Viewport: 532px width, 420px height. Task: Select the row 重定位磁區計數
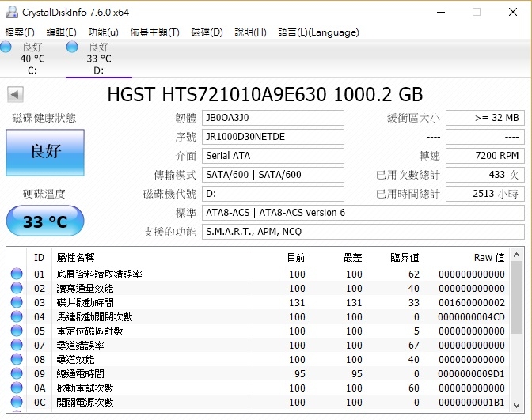click(258, 331)
